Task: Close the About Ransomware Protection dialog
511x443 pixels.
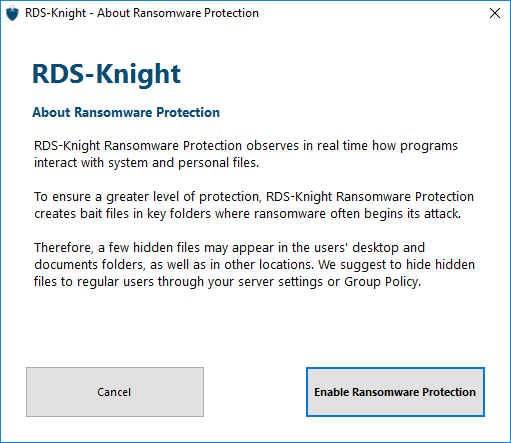Action: (x=495, y=13)
